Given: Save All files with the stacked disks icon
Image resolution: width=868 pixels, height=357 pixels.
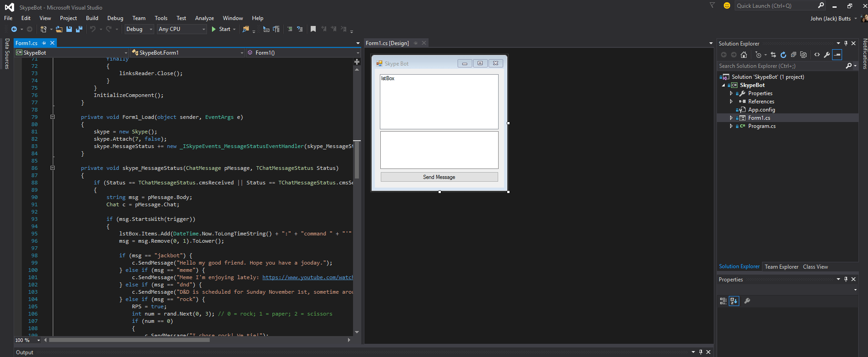Looking at the screenshot, I should pos(79,29).
